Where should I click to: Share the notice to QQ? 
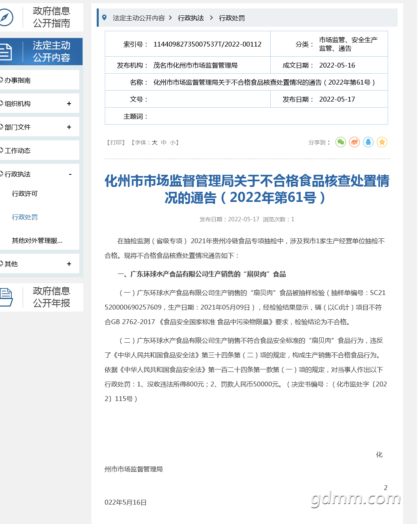[368, 142]
